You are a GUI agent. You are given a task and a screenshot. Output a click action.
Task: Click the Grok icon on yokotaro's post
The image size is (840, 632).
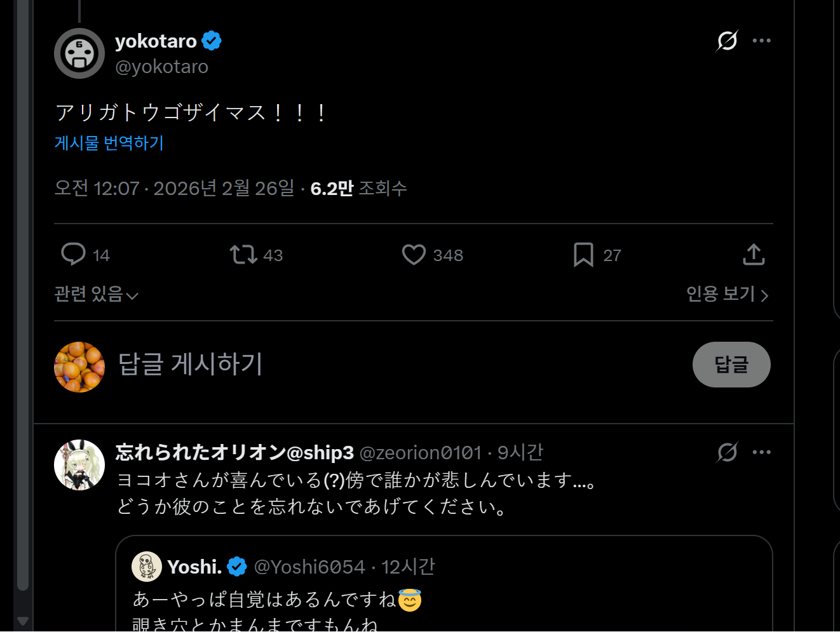[x=727, y=41]
